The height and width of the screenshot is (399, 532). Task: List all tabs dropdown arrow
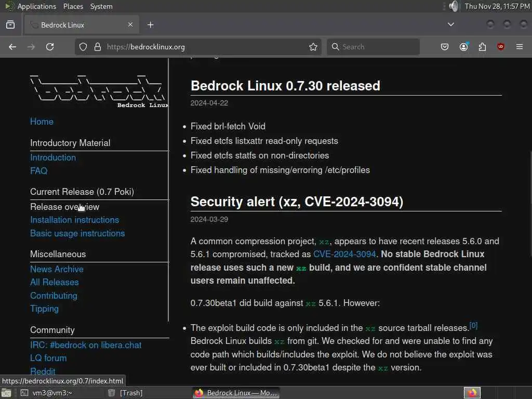tap(451, 24)
